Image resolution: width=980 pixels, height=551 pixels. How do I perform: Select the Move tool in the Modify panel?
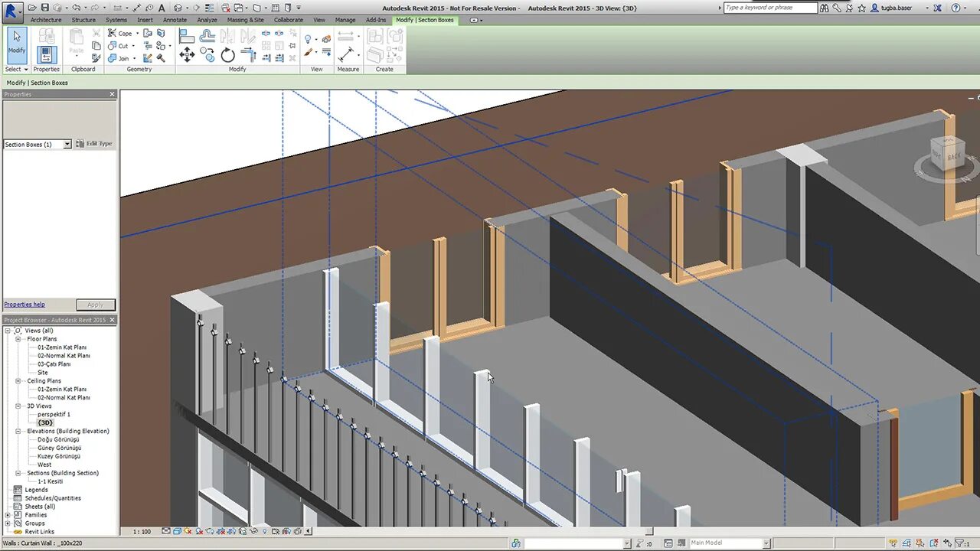pos(187,54)
